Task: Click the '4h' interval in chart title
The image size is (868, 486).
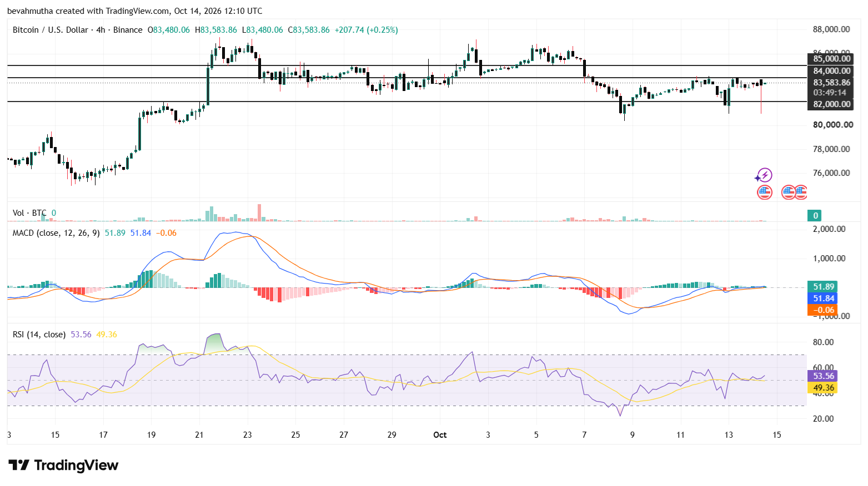Action: point(101,30)
